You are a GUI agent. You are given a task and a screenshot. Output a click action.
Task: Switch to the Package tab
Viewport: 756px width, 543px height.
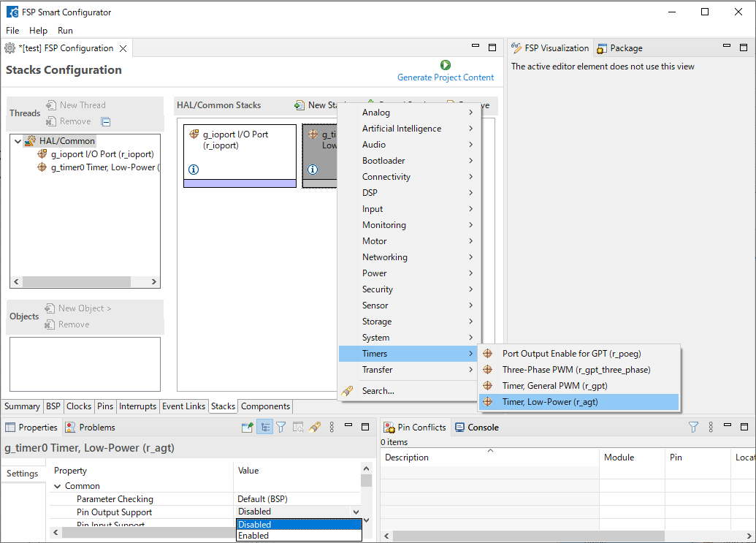tap(620, 48)
